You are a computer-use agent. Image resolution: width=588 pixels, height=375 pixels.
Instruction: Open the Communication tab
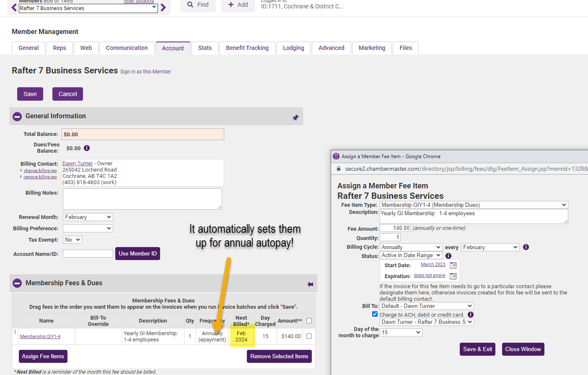click(x=127, y=48)
